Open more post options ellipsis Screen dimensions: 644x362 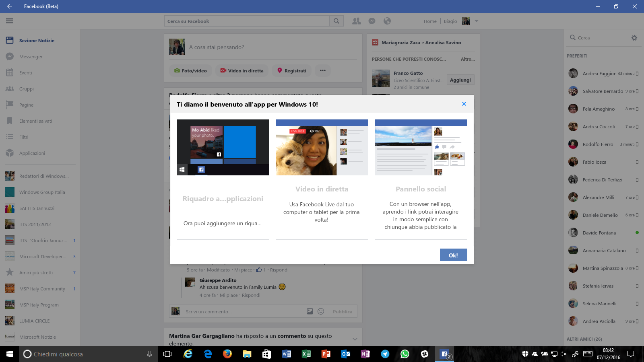323,70
